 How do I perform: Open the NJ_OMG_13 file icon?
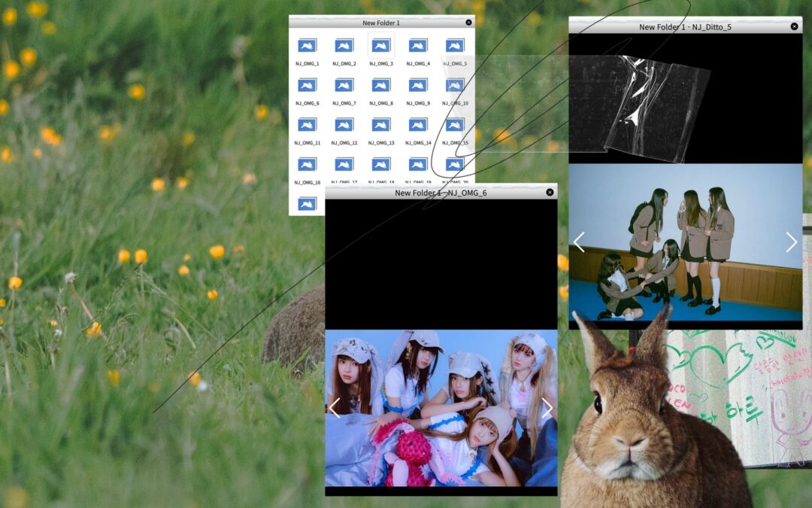point(381,125)
